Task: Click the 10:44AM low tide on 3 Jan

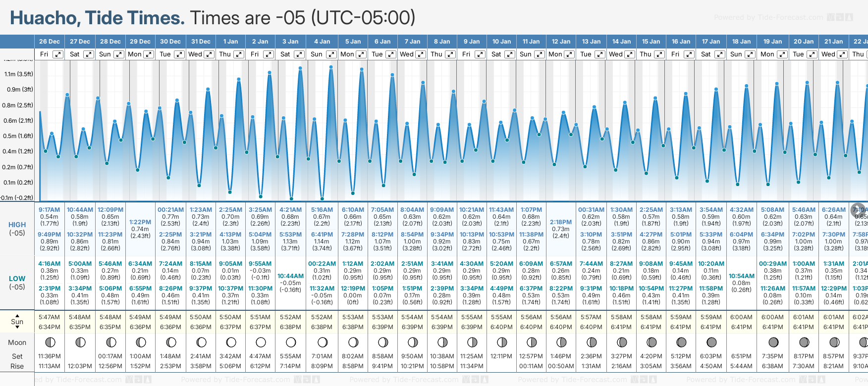Action: click(x=290, y=276)
